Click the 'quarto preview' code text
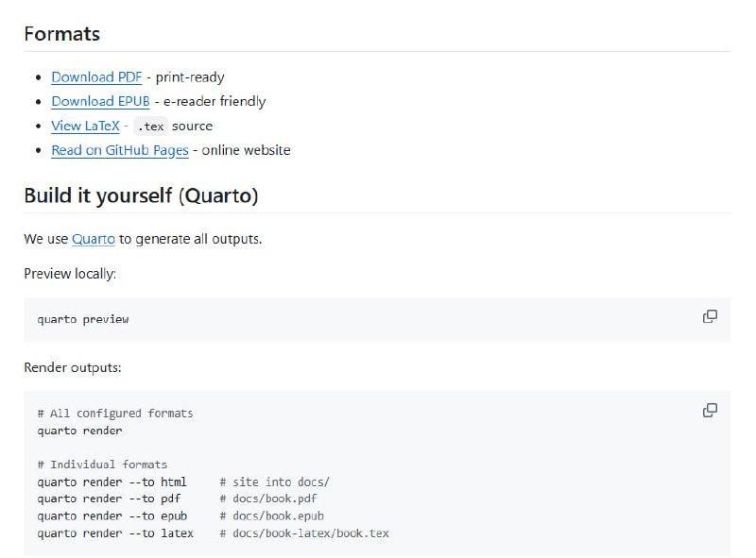The image size is (756, 558). [x=83, y=319]
